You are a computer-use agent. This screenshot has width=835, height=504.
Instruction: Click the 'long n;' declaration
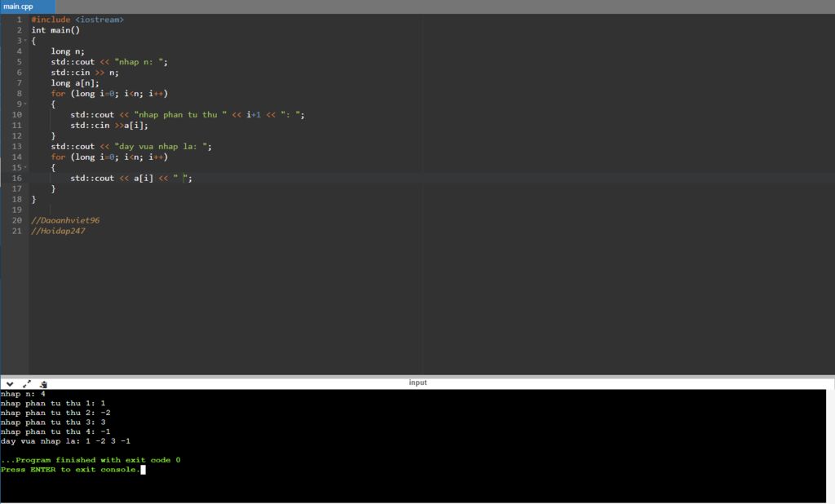pyautogui.click(x=68, y=51)
